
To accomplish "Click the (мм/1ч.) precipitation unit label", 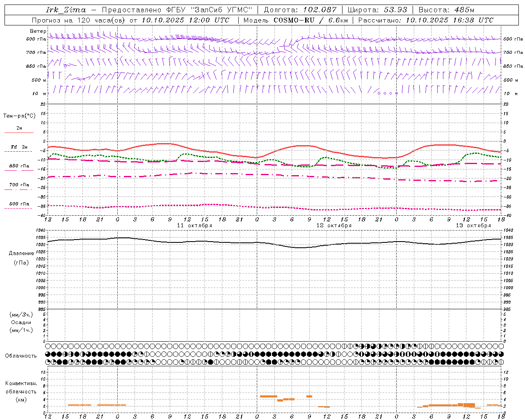I will [x=21, y=330].
